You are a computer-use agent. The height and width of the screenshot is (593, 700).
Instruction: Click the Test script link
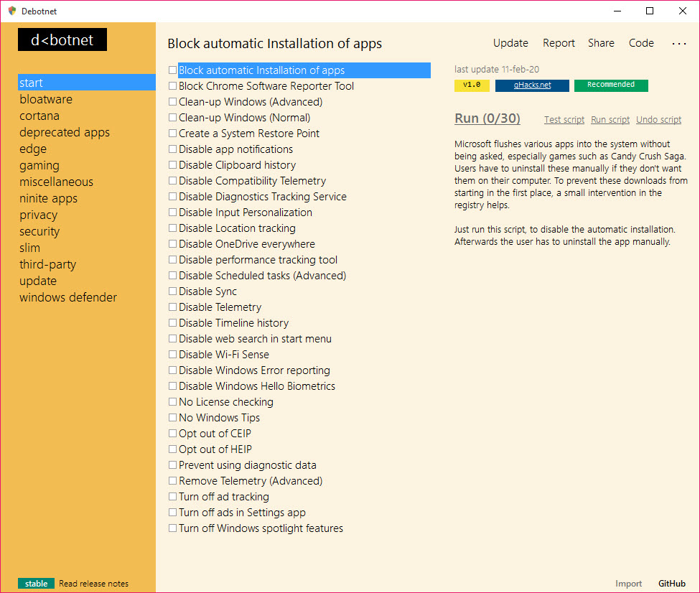[x=564, y=120]
